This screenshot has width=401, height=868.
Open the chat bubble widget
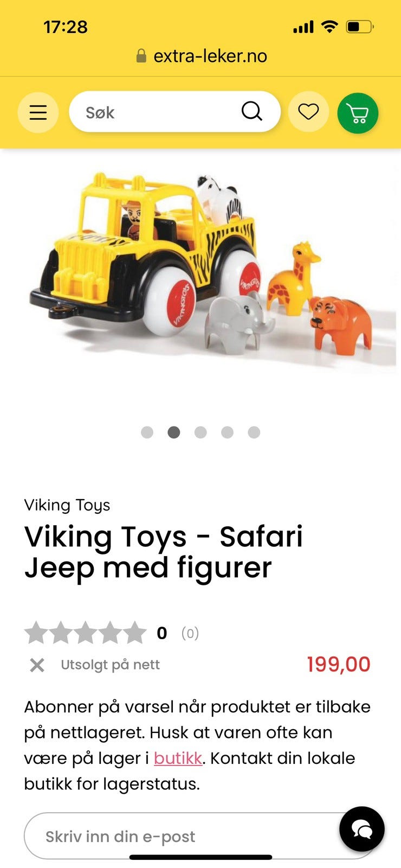(362, 829)
